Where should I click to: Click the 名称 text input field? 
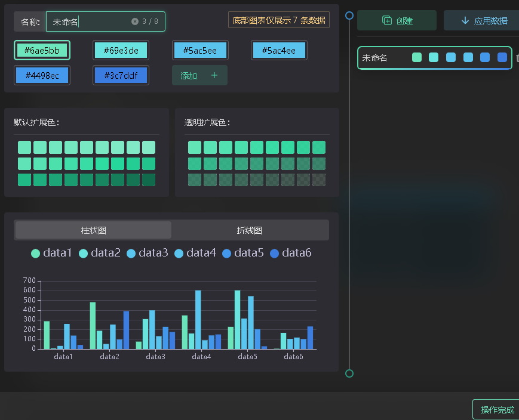90,22
